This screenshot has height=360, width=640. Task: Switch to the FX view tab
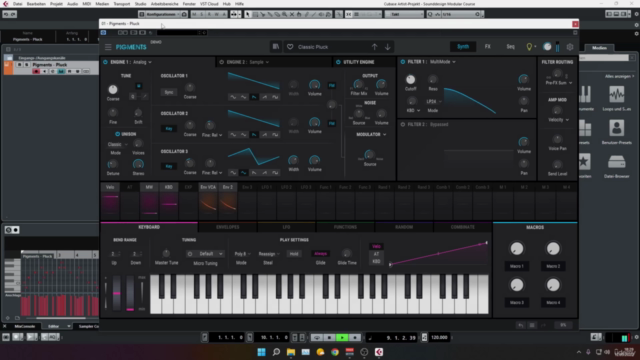click(x=487, y=47)
